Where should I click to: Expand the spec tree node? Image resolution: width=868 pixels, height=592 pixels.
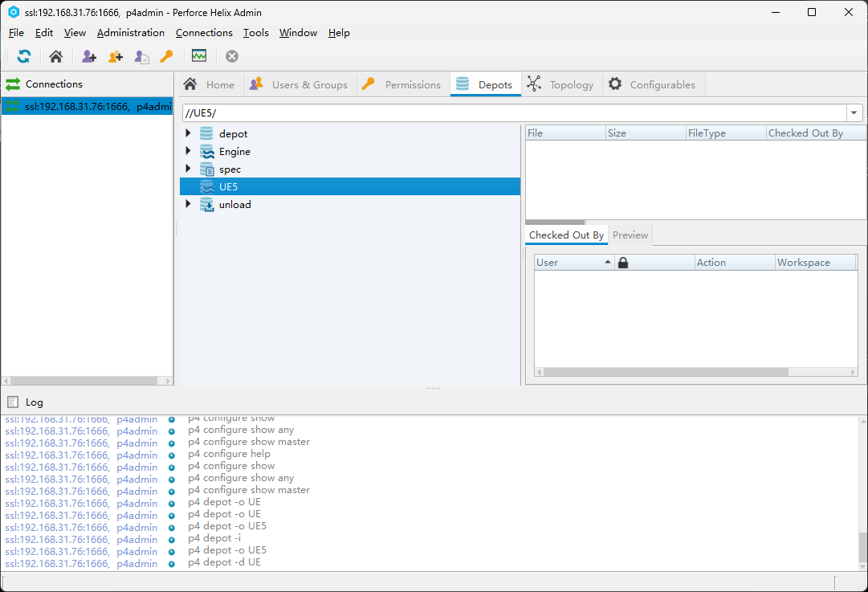coord(188,169)
